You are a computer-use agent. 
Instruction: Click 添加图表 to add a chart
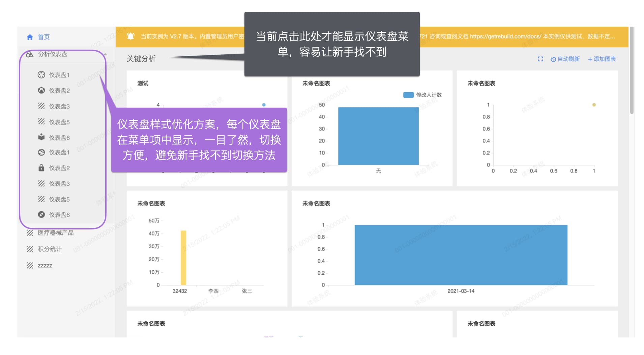pos(602,59)
